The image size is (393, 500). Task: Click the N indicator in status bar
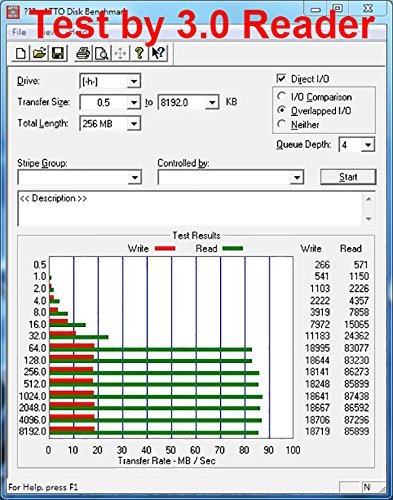point(367,487)
